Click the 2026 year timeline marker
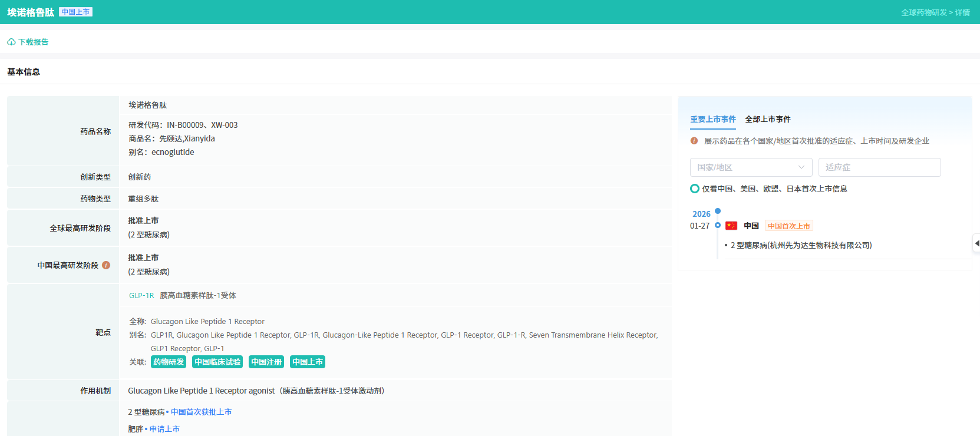Screen dimensions: 980x436 click(718, 211)
